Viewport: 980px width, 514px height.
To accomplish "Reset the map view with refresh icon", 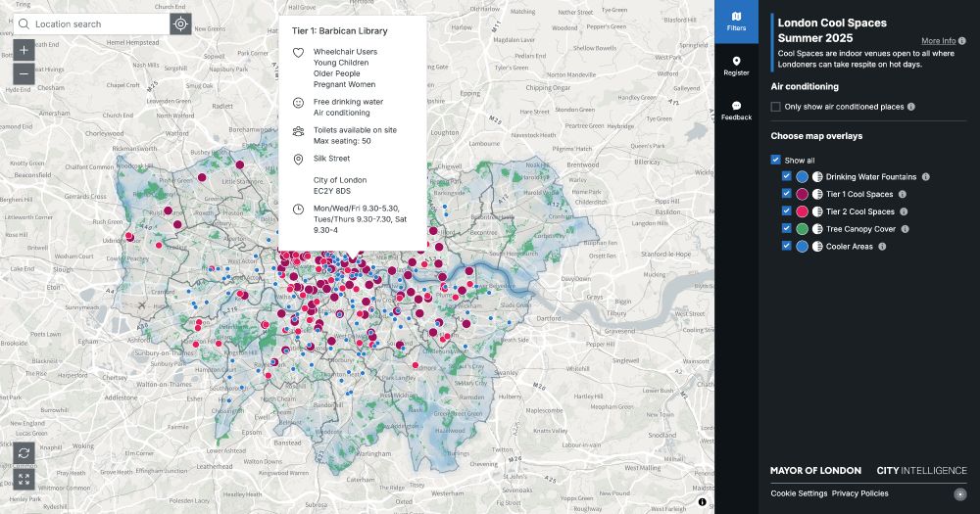I will coord(24,452).
